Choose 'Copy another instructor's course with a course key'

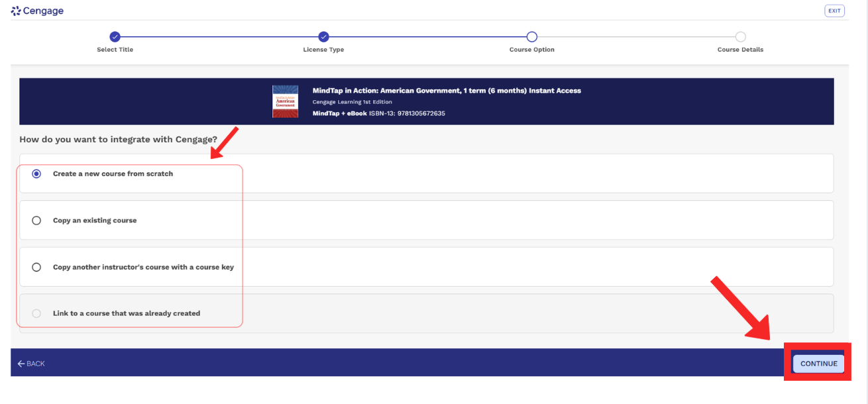pos(36,267)
